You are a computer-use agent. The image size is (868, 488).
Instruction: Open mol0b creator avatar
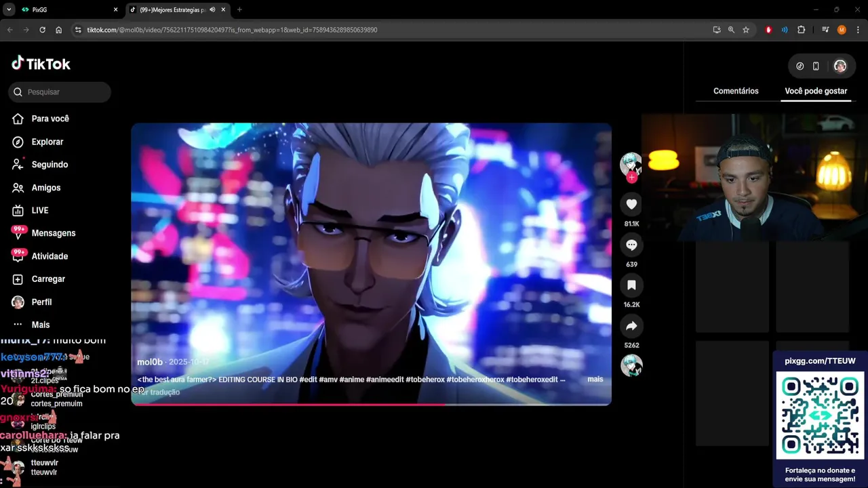point(631,163)
